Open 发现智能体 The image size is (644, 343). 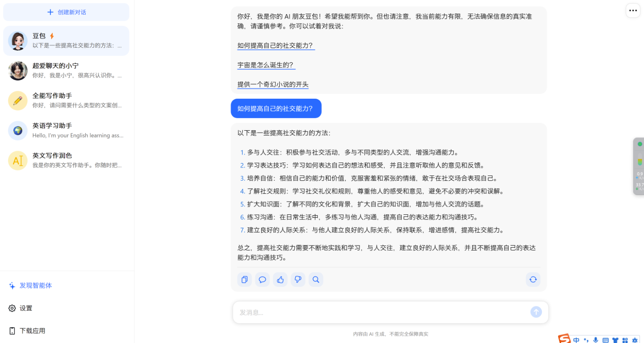[30, 285]
